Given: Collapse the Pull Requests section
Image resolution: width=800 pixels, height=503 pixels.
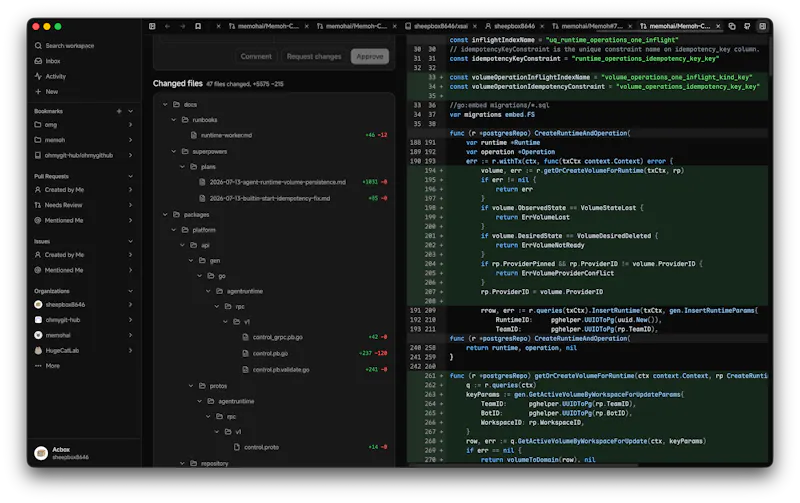Looking at the screenshot, I should coord(131,176).
